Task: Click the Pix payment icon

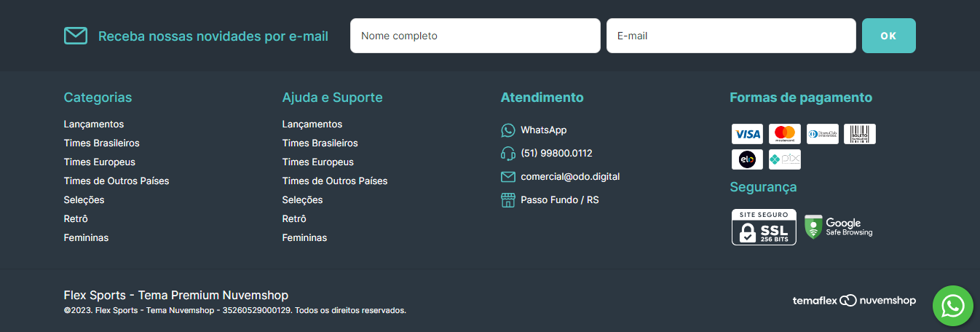Action: click(x=784, y=159)
